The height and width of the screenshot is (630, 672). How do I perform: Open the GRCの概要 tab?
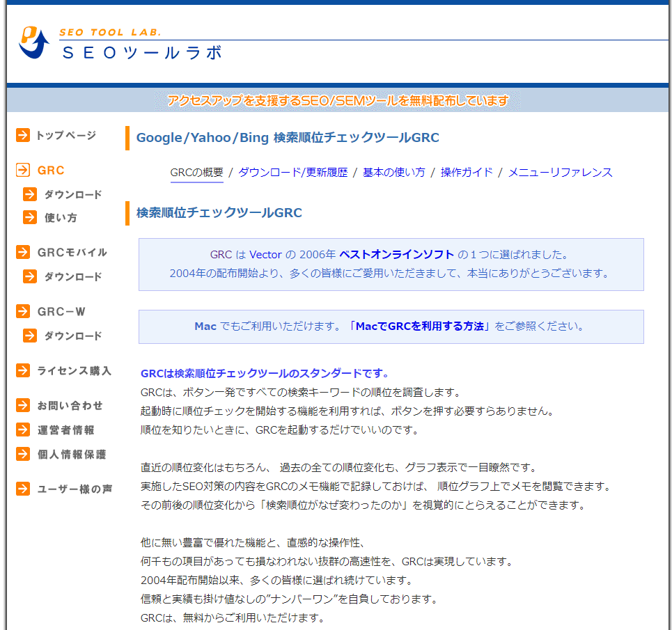[x=196, y=173]
